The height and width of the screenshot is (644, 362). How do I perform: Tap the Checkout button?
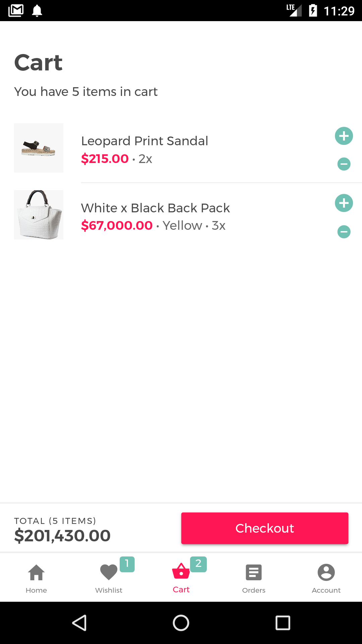click(x=265, y=528)
